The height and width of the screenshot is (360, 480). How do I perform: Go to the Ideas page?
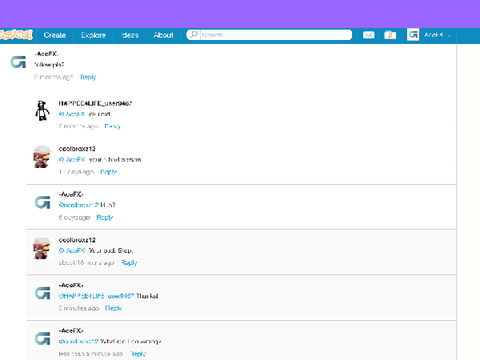130,35
